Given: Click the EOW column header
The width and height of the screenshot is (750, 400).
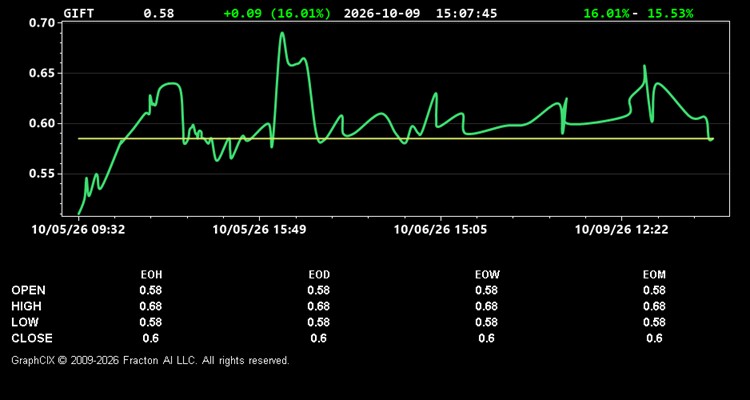Looking at the screenshot, I should (x=486, y=275).
